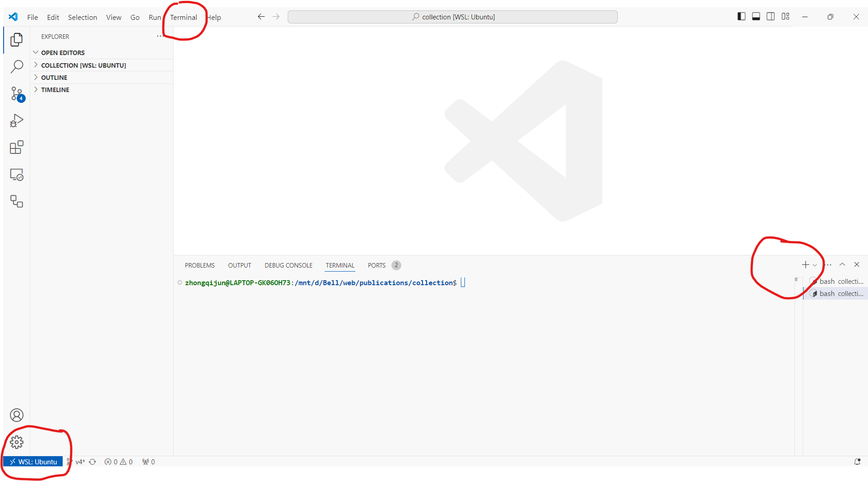Open the Selection menu
Screen dimensions: 868x481
click(83, 17)
